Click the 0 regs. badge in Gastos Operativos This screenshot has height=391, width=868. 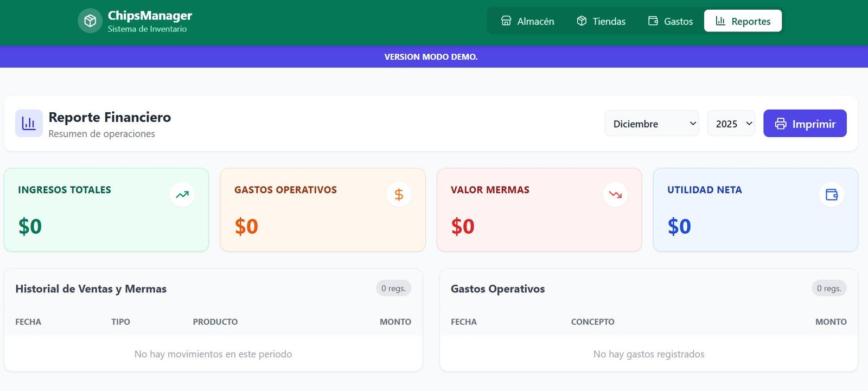[828, 289]
